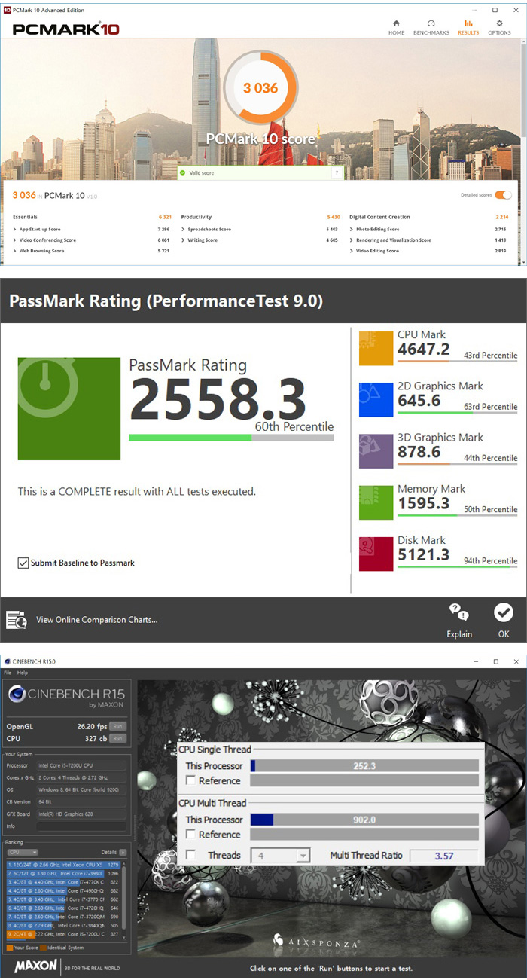527x980 pixels.
Task: Select the purple 3D Graphics Mark icon
Action: (x=376, y=450)
